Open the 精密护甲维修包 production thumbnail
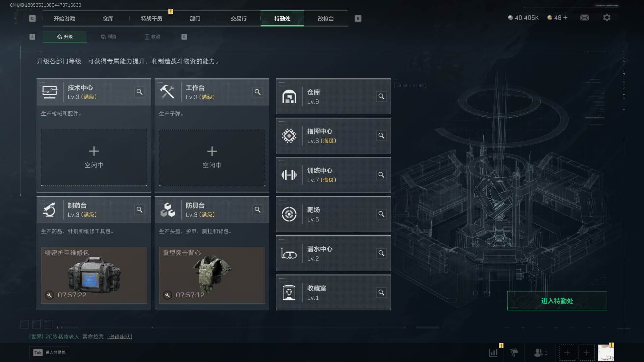 (x=94, y=275)
